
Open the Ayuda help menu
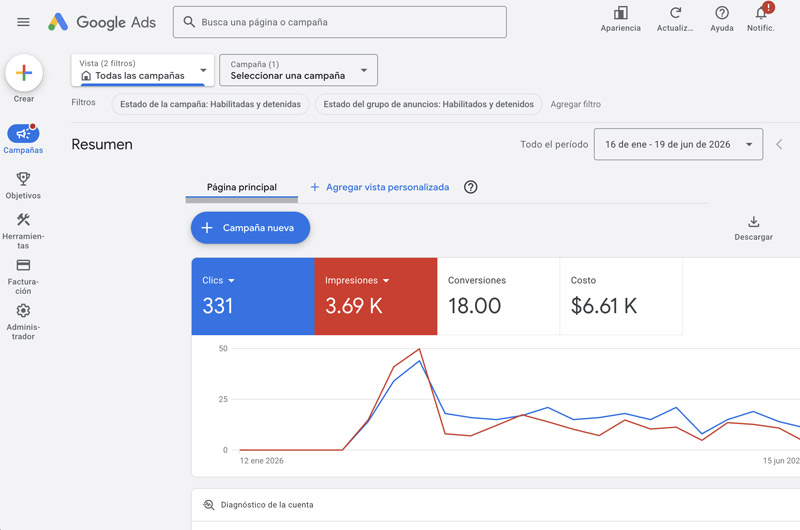[721, 19]
